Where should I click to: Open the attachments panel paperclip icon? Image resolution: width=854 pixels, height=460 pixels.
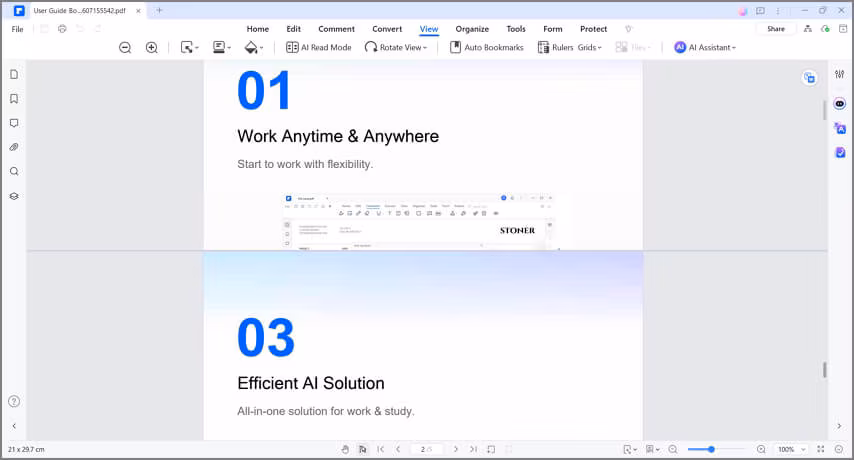point(14,147)
